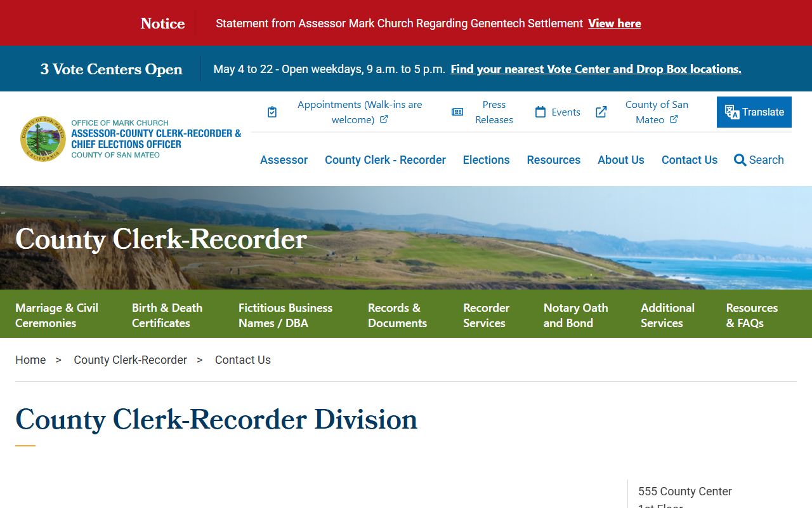Open the County Clerk - Recorder menu
This screenshot has height=508, width=812.
385,160
